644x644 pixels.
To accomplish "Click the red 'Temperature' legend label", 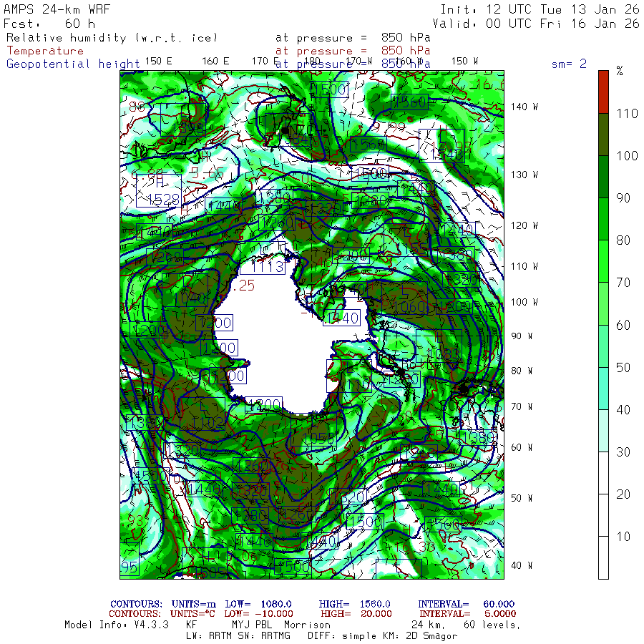I will [45, 51].
